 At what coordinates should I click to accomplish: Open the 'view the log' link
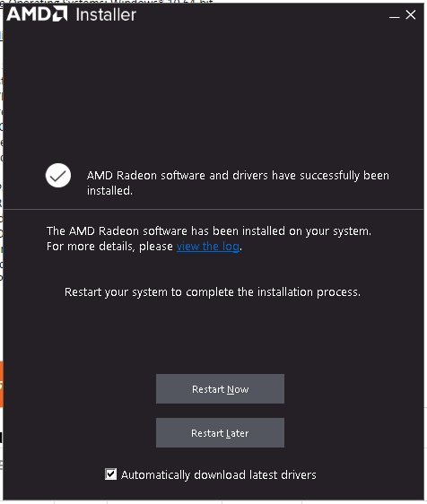[x=208, y=247]
